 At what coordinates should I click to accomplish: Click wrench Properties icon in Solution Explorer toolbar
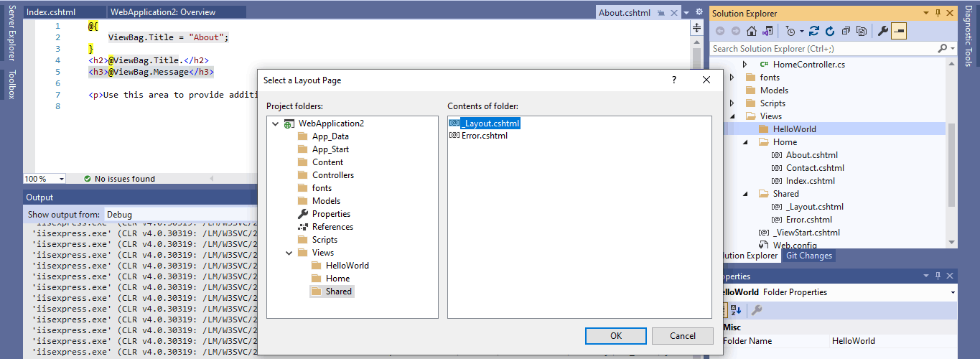point(883,31)
